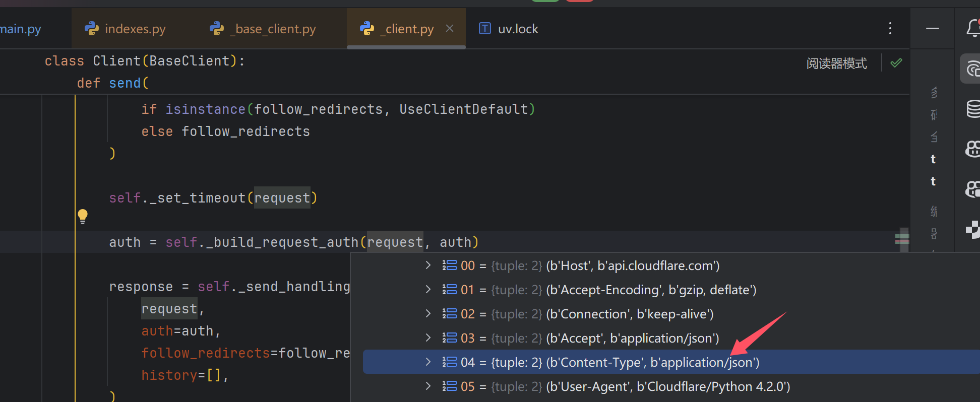Click the change marker on editor scrollbar

point(902,238)
